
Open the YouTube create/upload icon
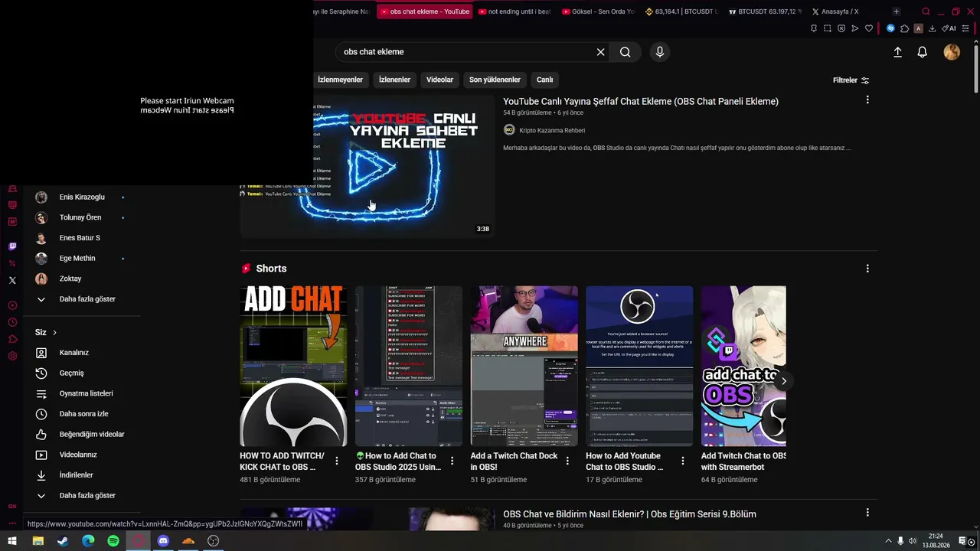(x=897, y=52)
